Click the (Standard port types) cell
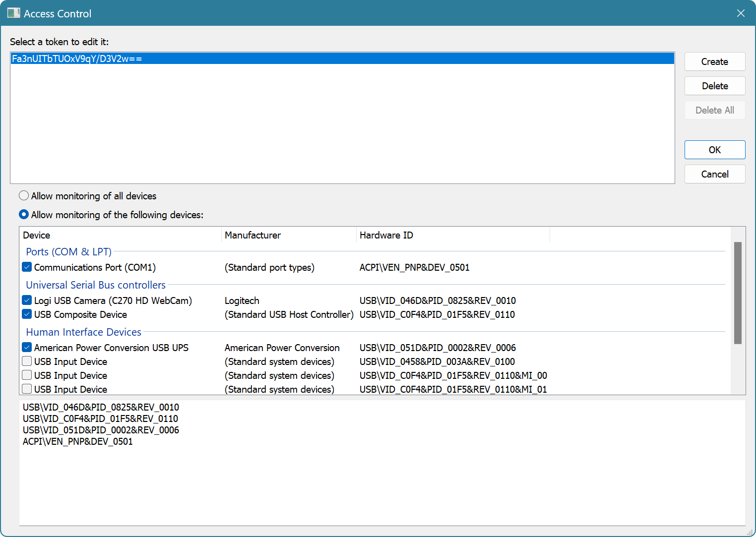 (x=269, y=267)
